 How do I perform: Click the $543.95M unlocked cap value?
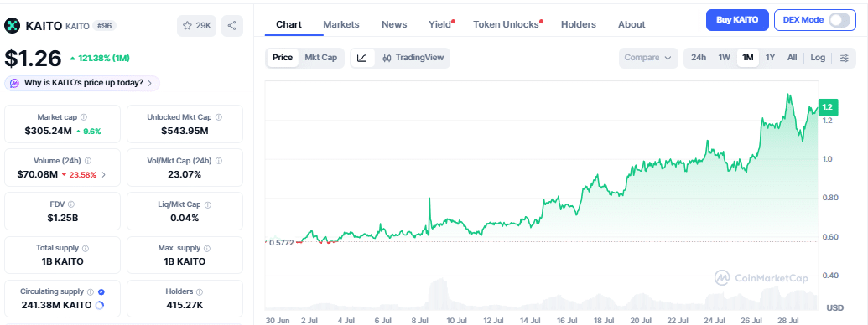tap(185, 131)
